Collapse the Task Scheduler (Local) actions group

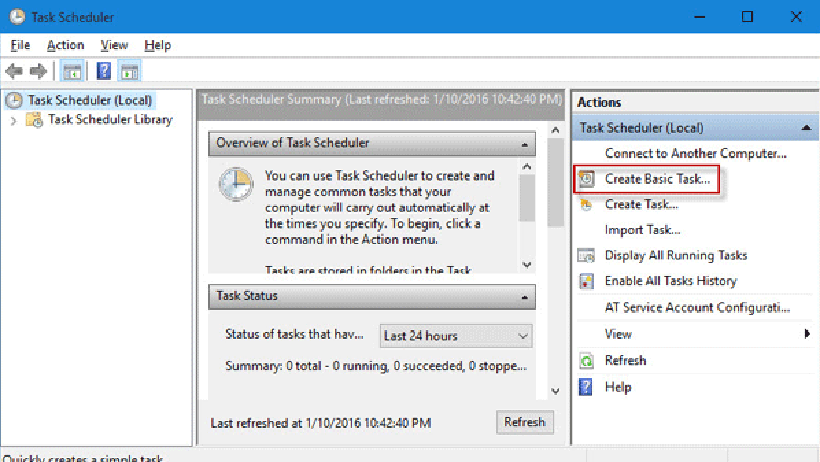coord(806,128)
